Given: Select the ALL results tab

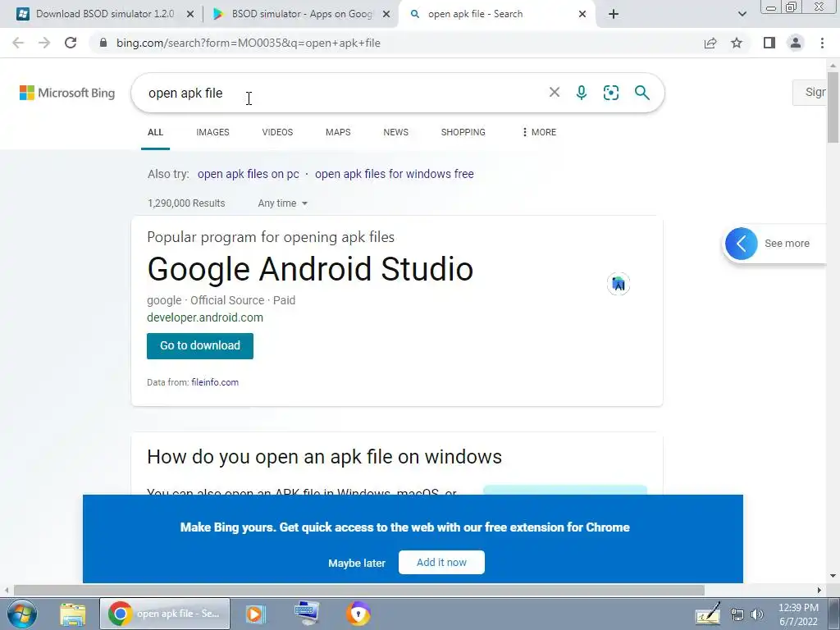Looking at the screenshot, I should point(155,132).
